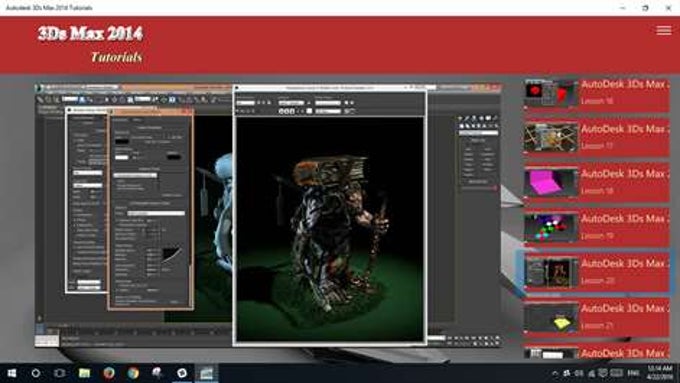
Task: Open Task View on the taskbar
Action: pyautogui.click(x=59, y=373)
